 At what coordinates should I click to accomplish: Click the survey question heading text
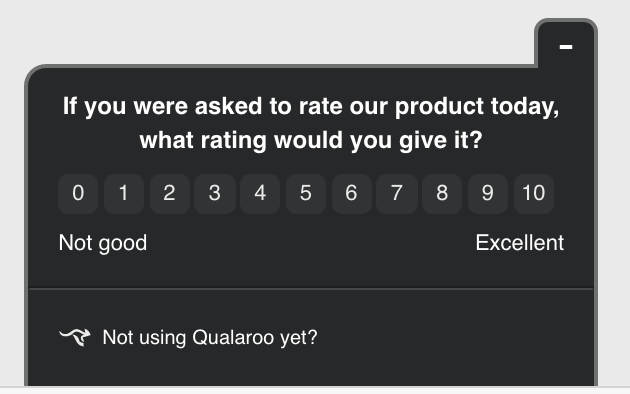pos(311,123)
